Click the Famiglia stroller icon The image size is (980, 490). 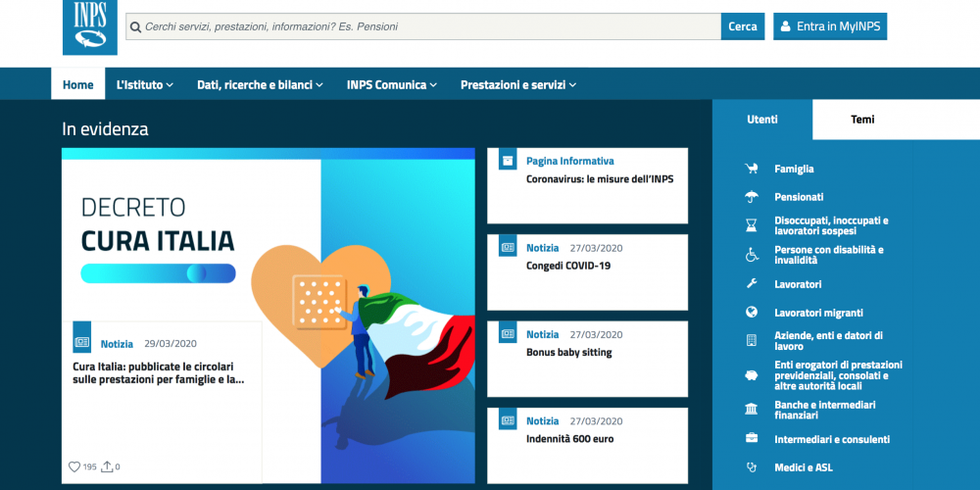(752, 169)
